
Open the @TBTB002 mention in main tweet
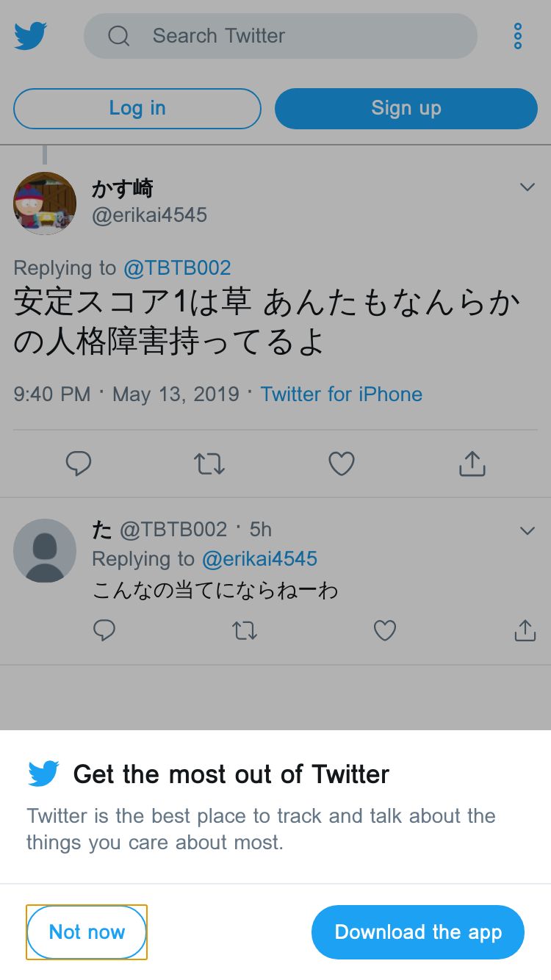point(177,268)
